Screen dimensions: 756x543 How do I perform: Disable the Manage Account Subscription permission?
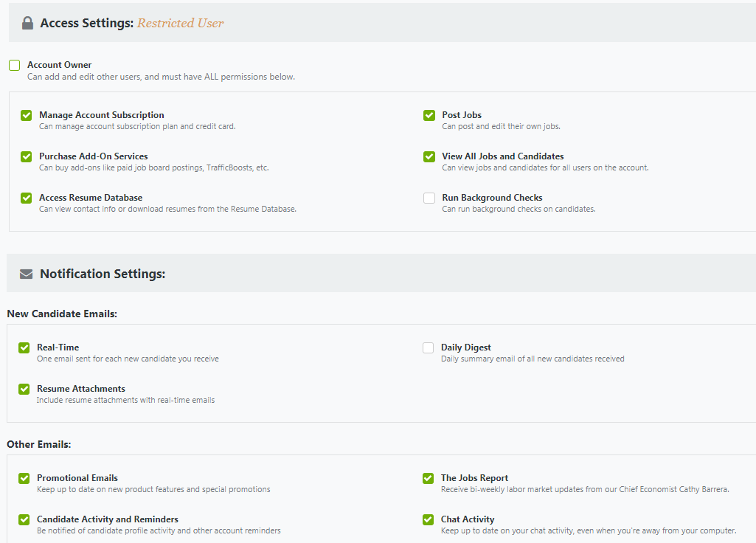(x=26, y=115)
